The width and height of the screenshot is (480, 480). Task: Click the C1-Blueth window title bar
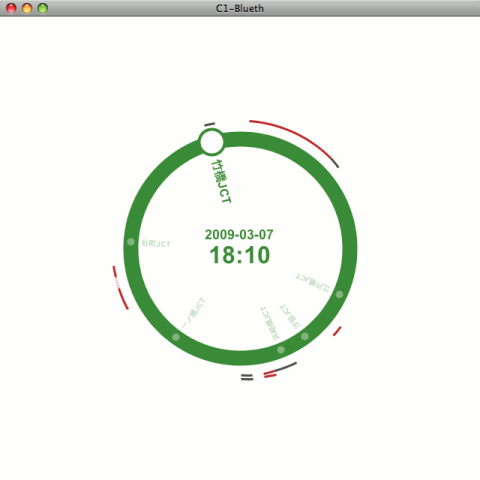pos(240,8)
